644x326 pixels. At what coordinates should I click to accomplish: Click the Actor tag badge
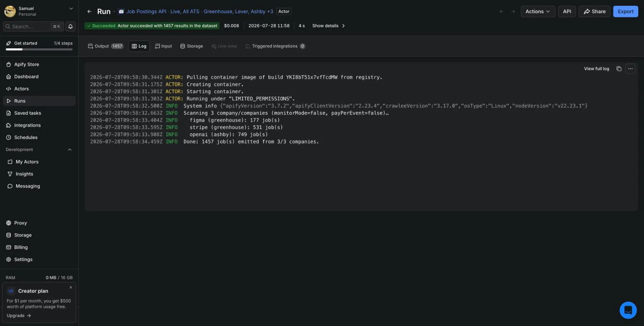[x=284, y=12]
